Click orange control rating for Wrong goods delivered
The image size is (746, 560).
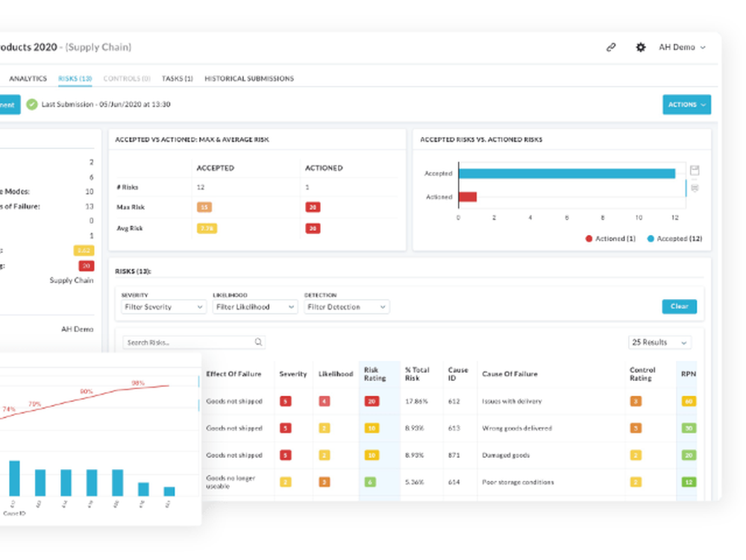pos(636,428)
